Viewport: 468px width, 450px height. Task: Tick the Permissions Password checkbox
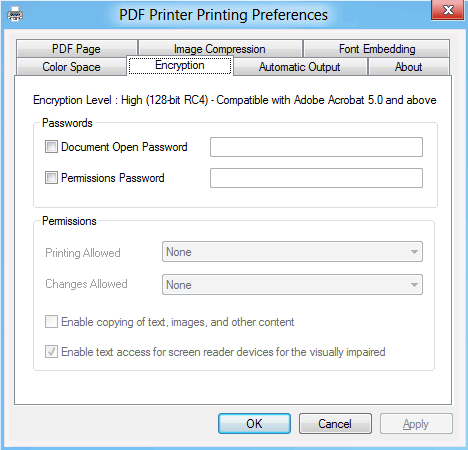click(51, 178)
